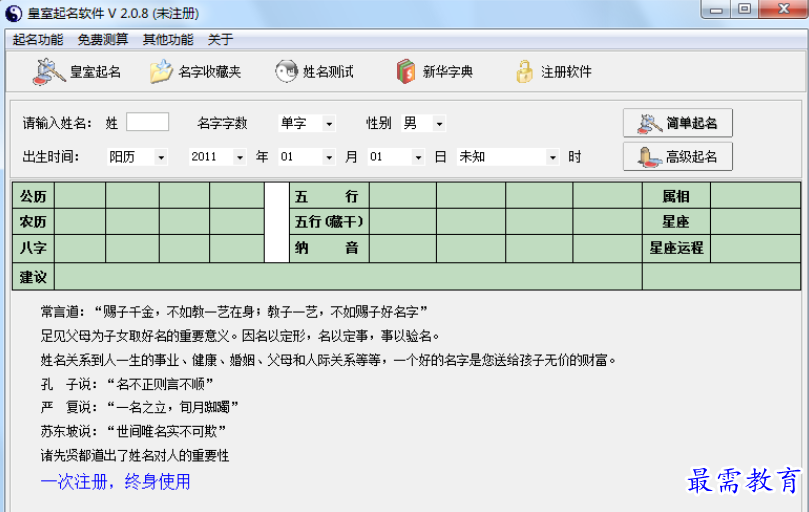Open the 名字收藏夹 folder icon

[161, 72]
